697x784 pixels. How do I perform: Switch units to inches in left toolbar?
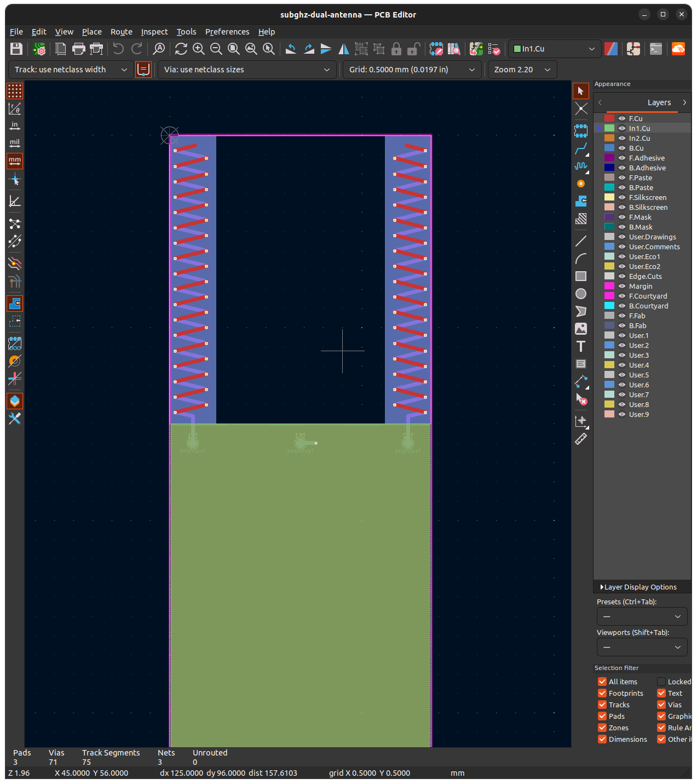click(x=15, y=125)
